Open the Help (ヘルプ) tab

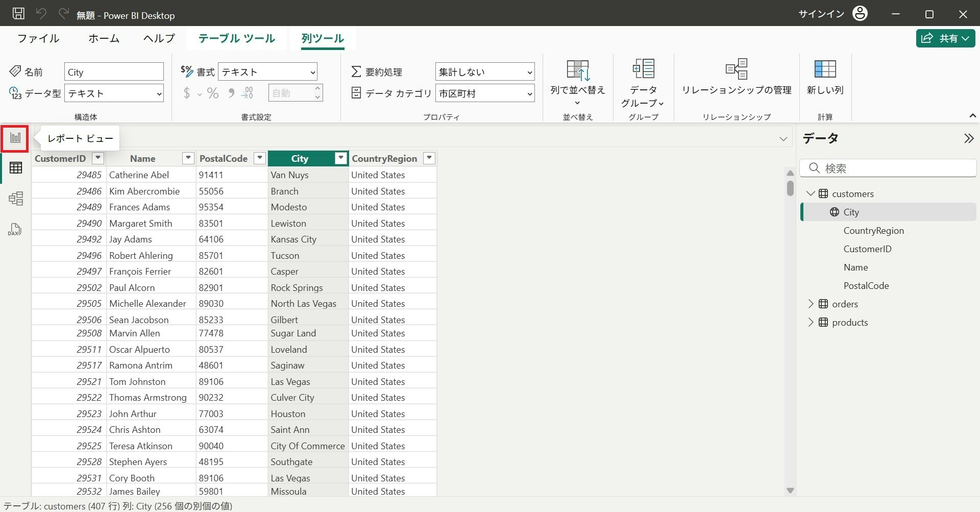click(159, 38)
